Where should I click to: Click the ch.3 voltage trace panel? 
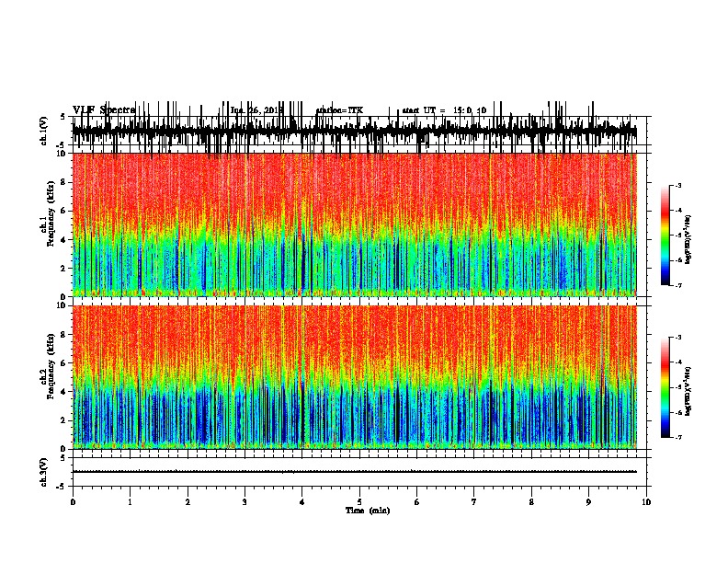[x=358, y=472]
